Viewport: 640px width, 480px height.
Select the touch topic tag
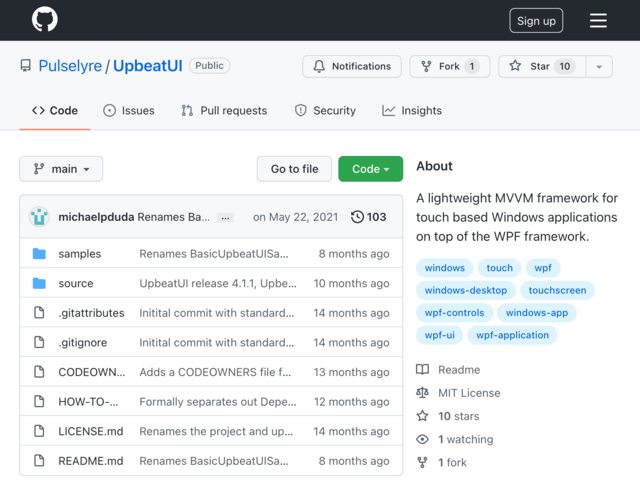(499, 268)
